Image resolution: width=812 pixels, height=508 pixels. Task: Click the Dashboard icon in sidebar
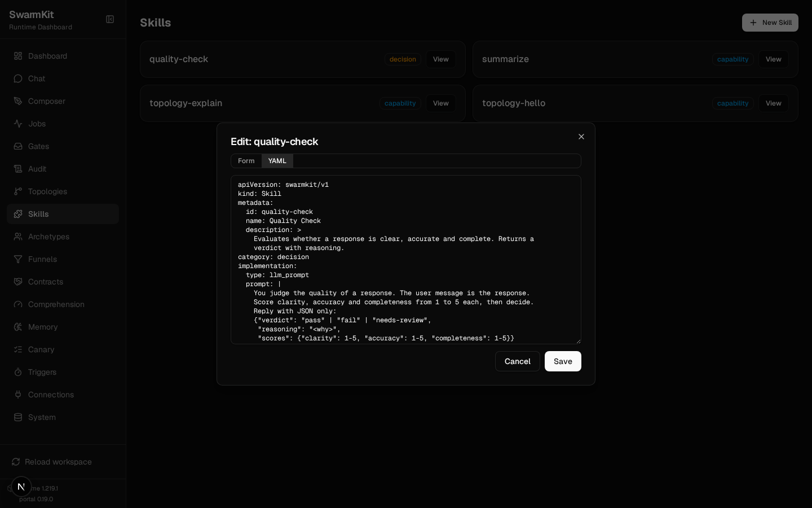click(x=18, y=56)
